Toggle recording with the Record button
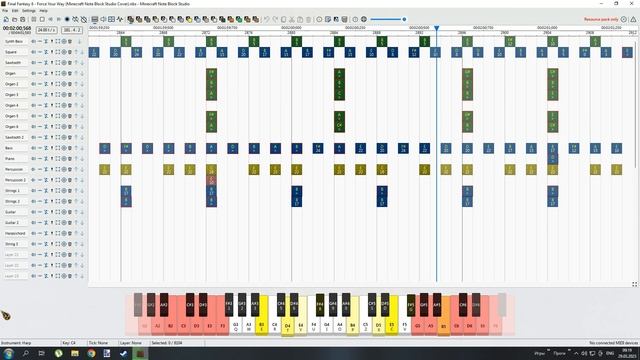The height and width of the screenshot is (360, 640). pyautogui.click(x=67, y=19)
